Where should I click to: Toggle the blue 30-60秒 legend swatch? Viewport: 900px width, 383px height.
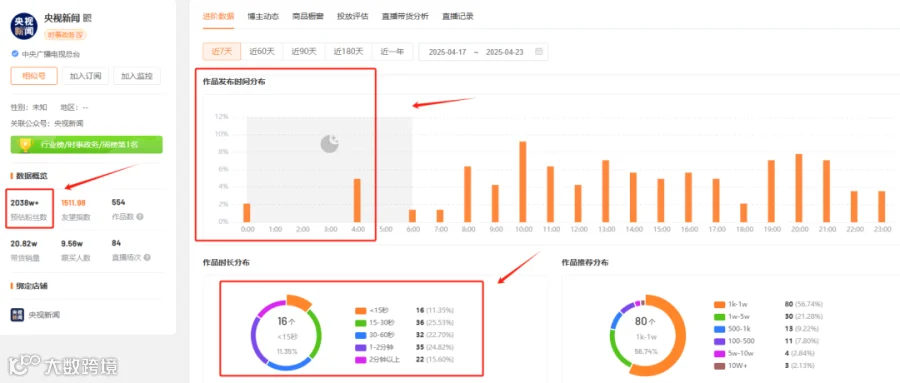[360, 335]
